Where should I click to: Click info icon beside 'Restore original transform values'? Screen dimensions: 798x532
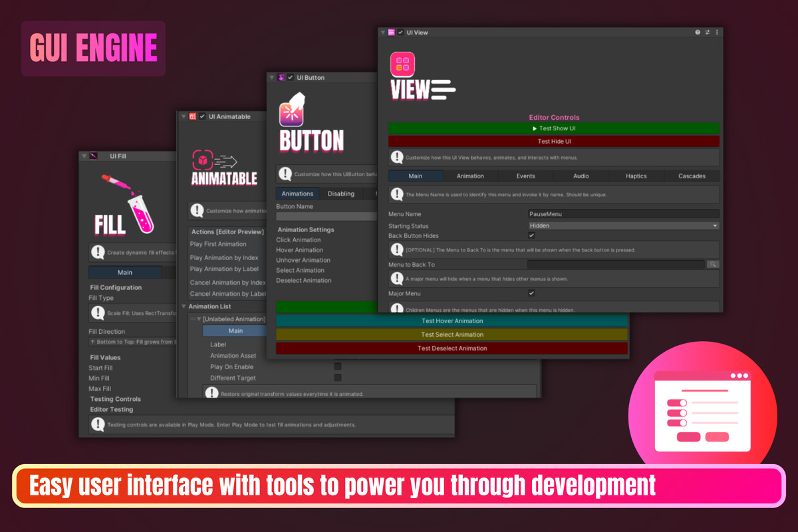coord(212,393)
